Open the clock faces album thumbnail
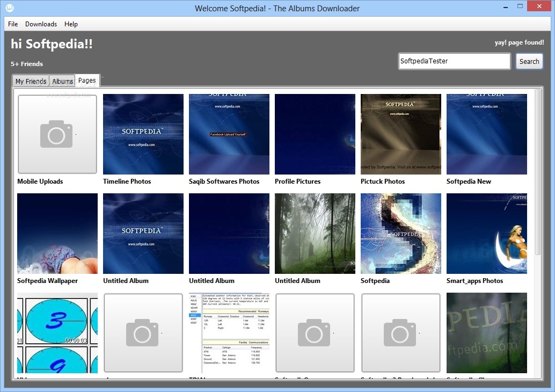This screenshot has width=555, height=392. (57, 333)
